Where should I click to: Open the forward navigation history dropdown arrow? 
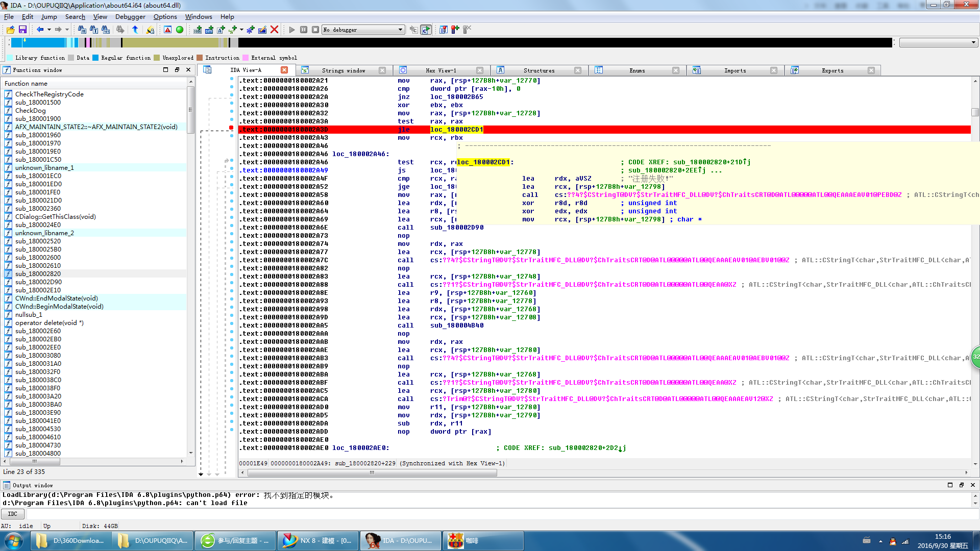tap(67, 30)
